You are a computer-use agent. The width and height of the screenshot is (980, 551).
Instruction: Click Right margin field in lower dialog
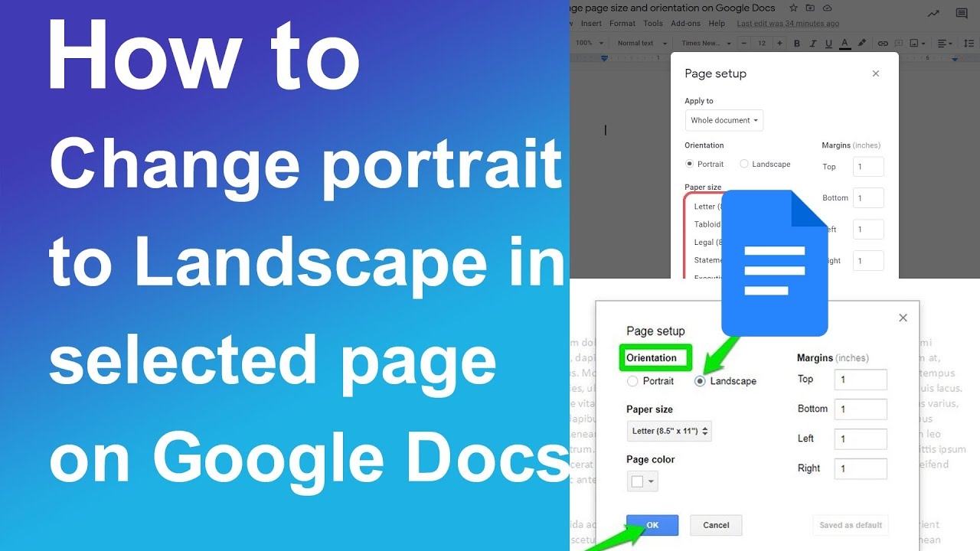coord(861,469)
